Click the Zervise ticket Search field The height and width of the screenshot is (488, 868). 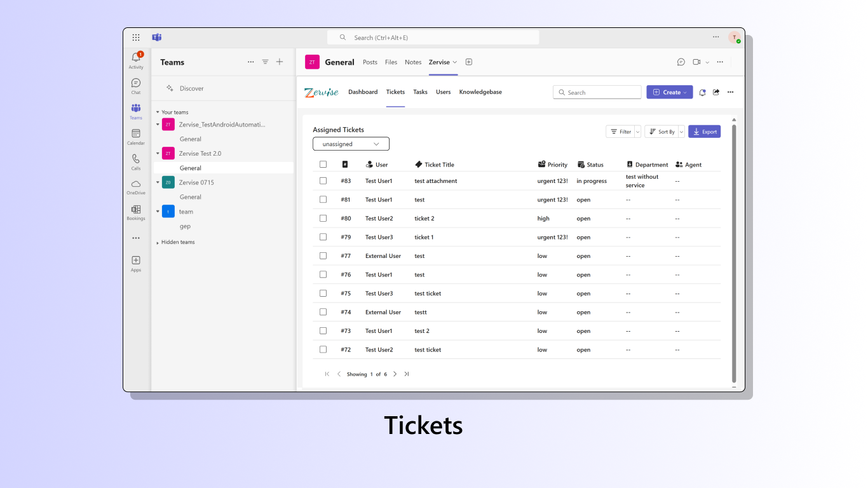597,93
